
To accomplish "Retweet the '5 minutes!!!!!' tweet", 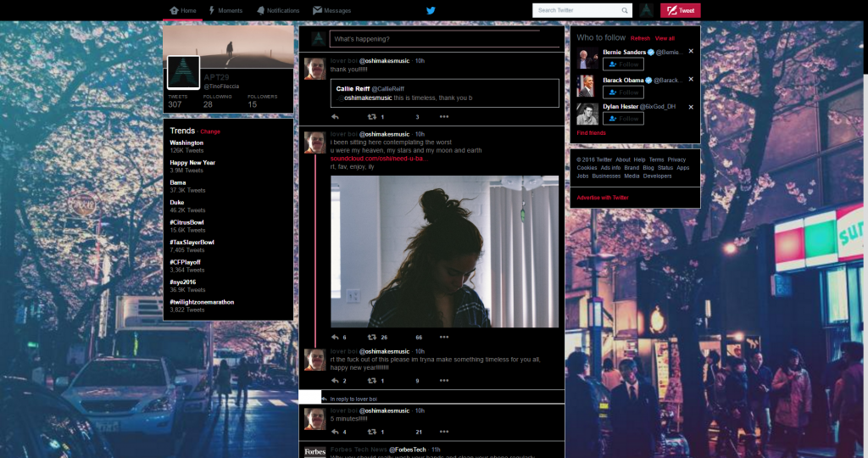I will (x=372, y=432).
